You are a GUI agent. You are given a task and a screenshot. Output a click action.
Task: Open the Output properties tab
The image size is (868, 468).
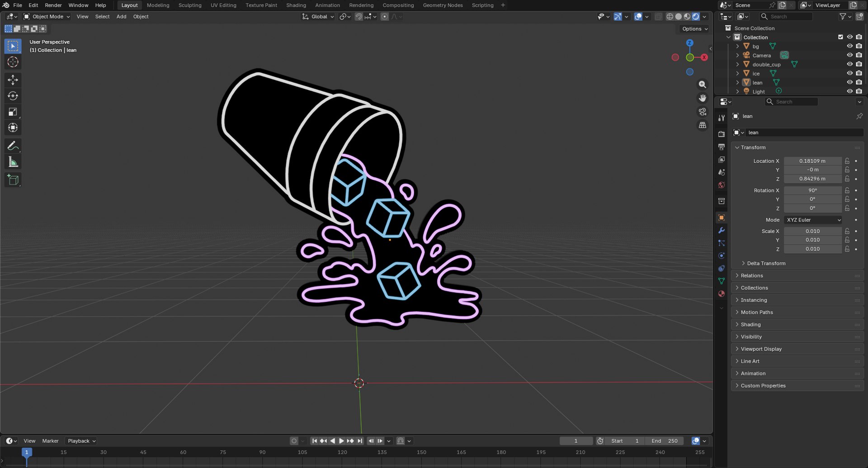(x=722, y=147)
